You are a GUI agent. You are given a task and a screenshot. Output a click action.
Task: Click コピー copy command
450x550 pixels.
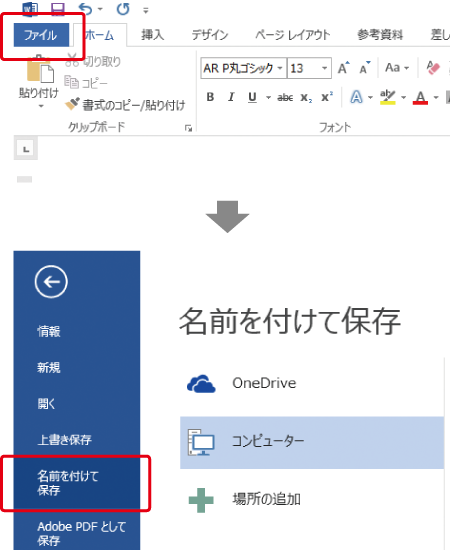click(86, 83)
